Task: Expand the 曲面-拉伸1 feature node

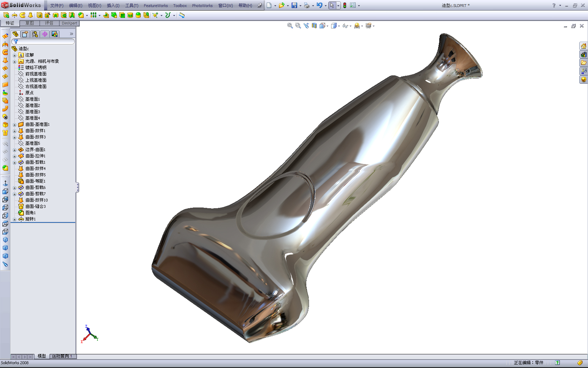Action: pyautogui.click(x=14, y=156)
